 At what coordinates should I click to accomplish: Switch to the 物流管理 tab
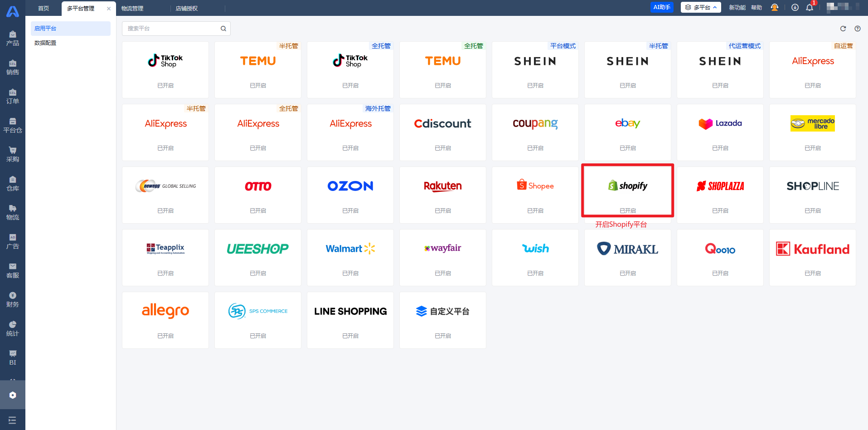132,9
